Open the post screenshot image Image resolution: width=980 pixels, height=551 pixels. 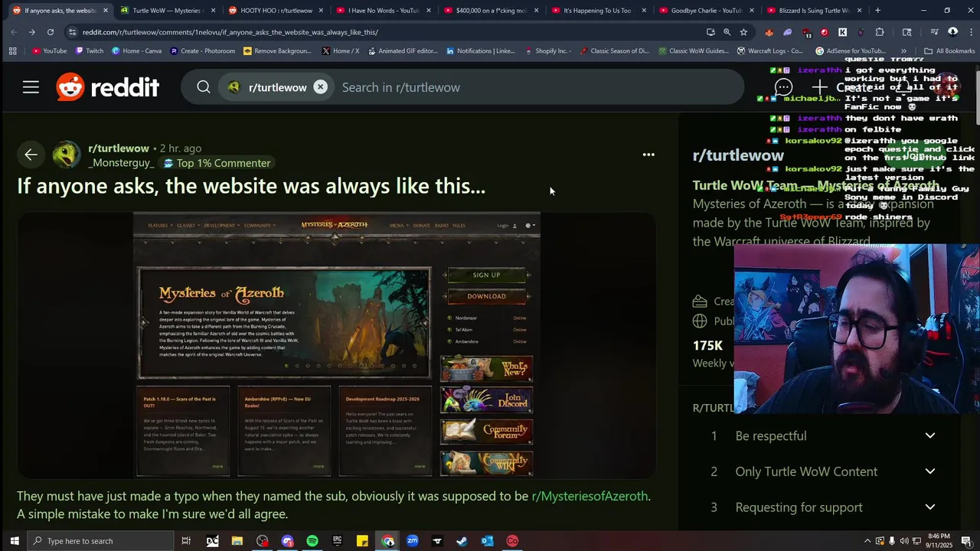[x=337, y=345]
